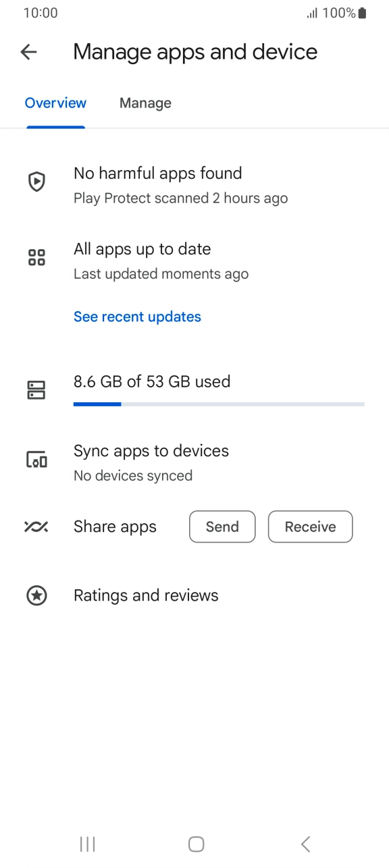Select the Overview tab
Viewport: 389px width, 868px height.
(55, 103)
